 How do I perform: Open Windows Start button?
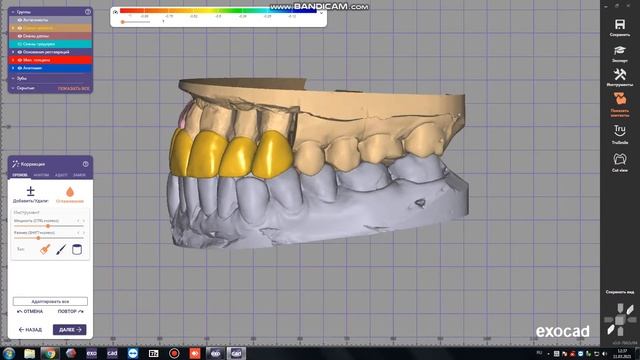tap(9, 353)
